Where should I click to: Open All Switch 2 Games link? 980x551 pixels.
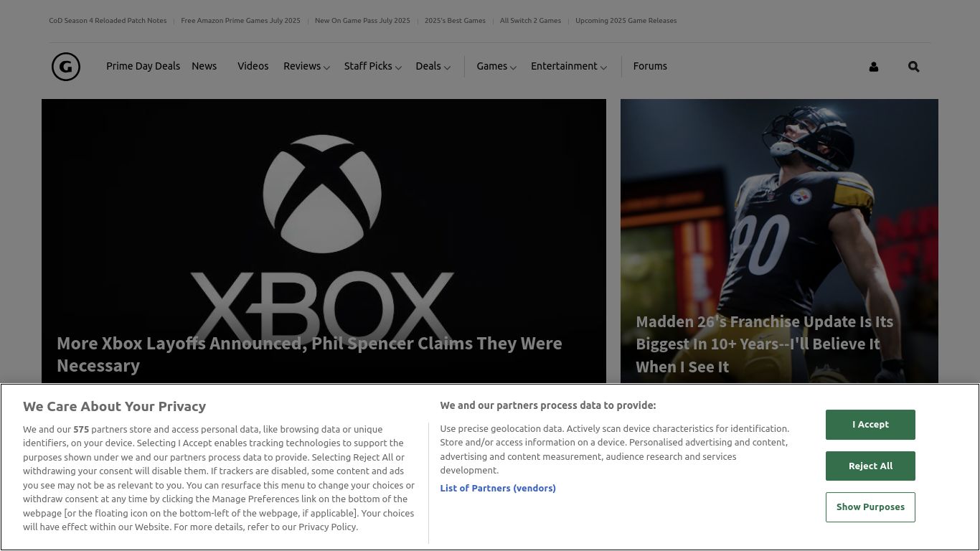pos(530,21)
